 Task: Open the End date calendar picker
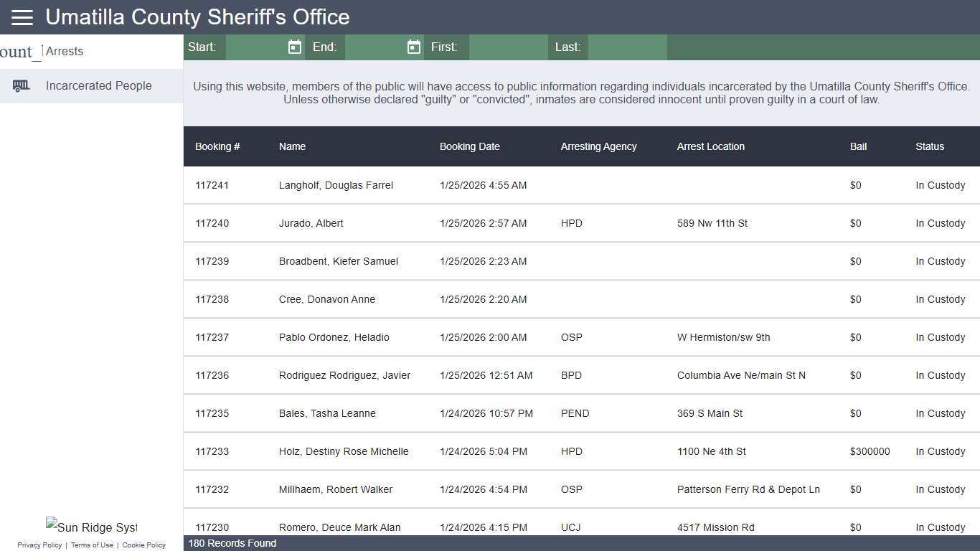pos(413,47)
